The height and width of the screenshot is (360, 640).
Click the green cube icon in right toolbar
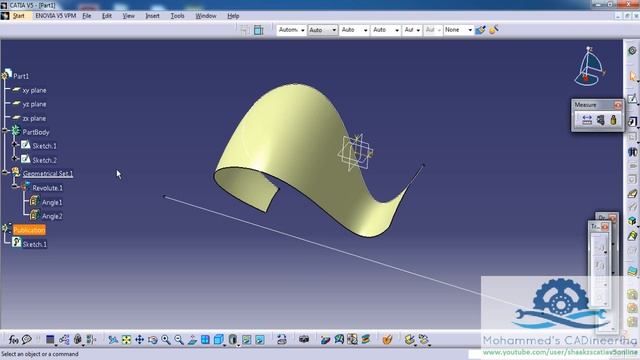632,221
